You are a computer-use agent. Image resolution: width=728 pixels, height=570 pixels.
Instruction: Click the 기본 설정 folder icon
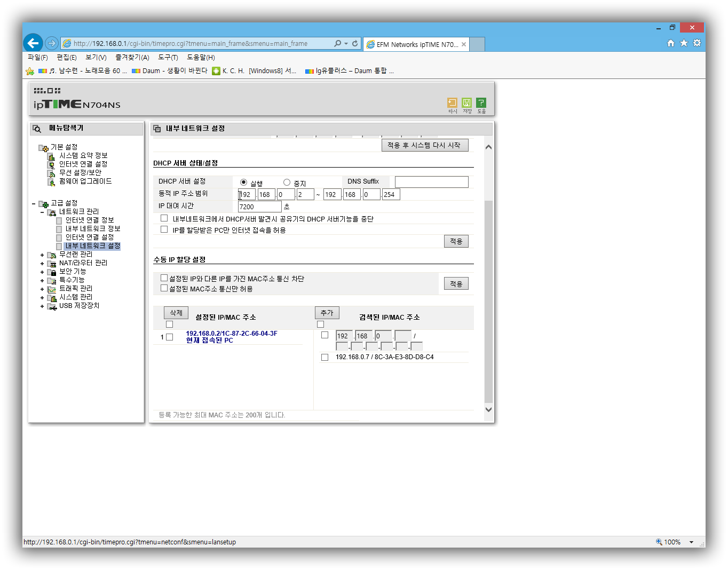pyautogui.click(x=44, y=148)
